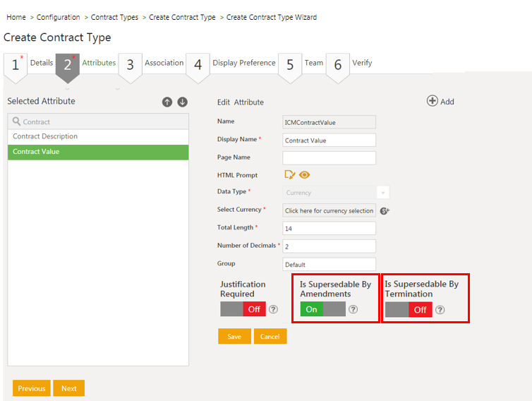532x401 pixels.
Task: Click the Select Currency selection box
Action: [329, 210]
